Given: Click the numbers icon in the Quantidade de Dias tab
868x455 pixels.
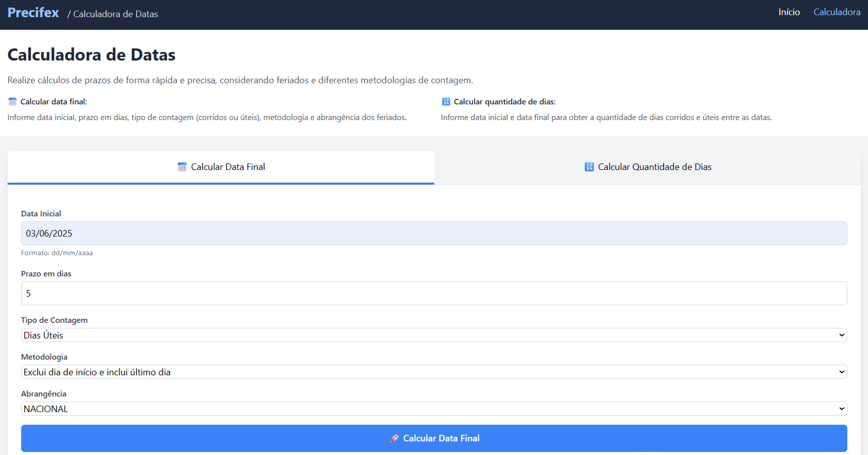Looking at the screenshot, I should 589,167.
